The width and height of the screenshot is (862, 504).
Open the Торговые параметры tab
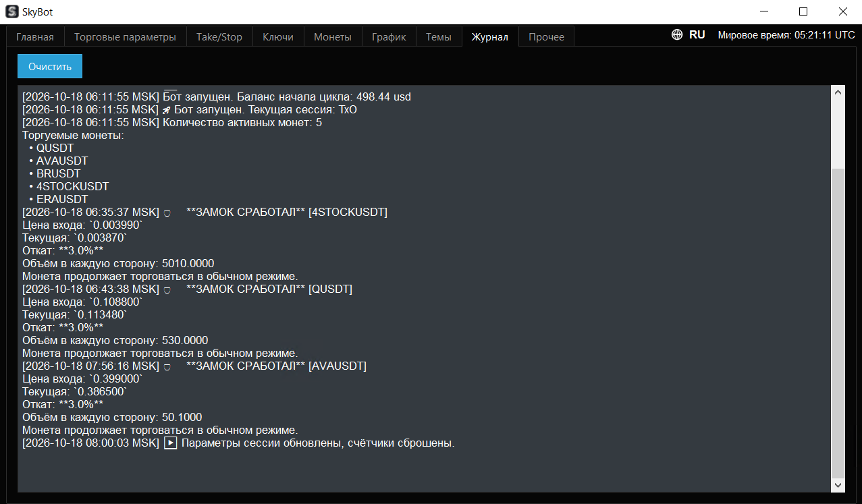pos(125,37)
